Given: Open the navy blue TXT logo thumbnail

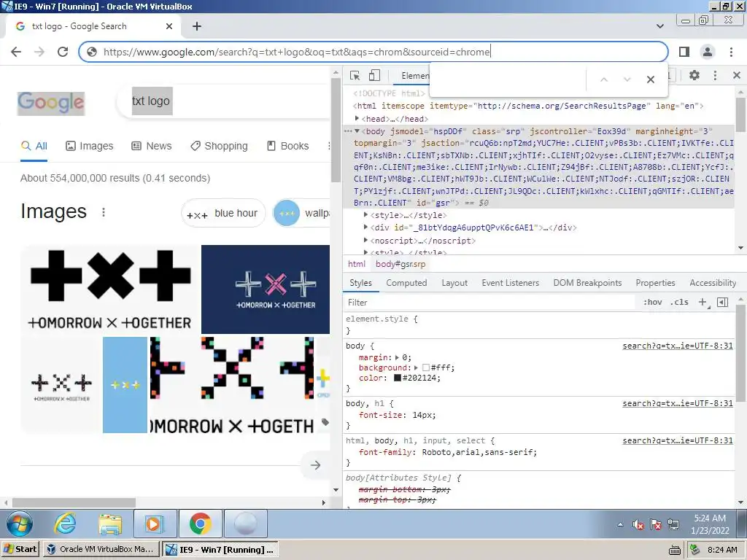Looking at the screenshot, I should pos(266,289).
